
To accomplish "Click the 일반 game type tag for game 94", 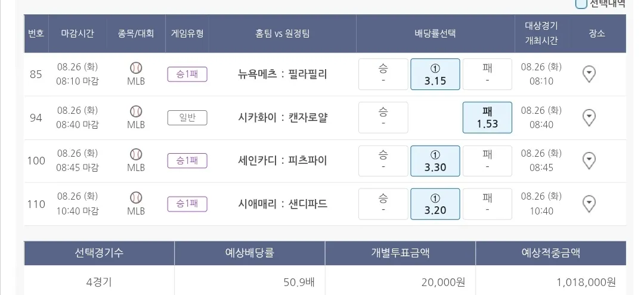I will click(x=187, y=117).
